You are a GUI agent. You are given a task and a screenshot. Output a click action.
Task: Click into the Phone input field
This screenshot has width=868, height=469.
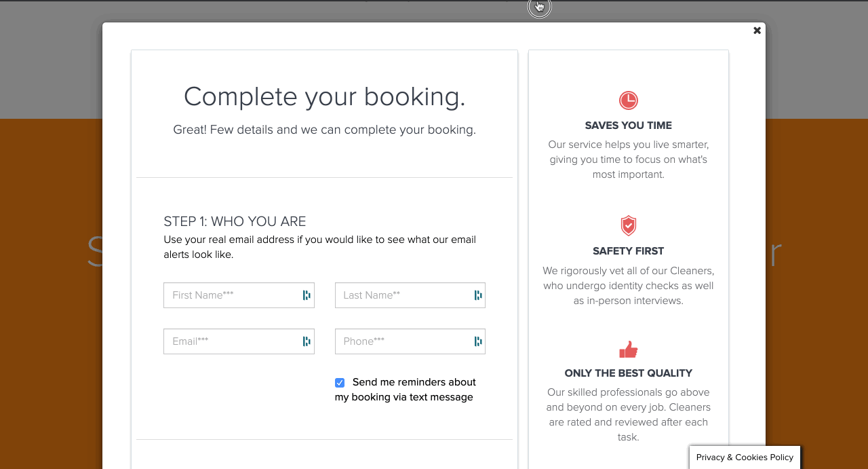coord(402,341)
